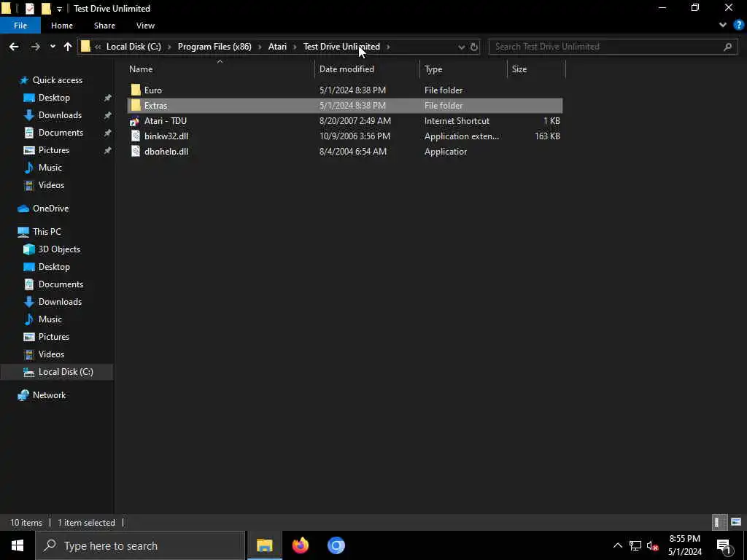This screenshot has width=747, height=560.
Task: Click the Search Test Drive Unlimited field
Action: tap(613, 47)
